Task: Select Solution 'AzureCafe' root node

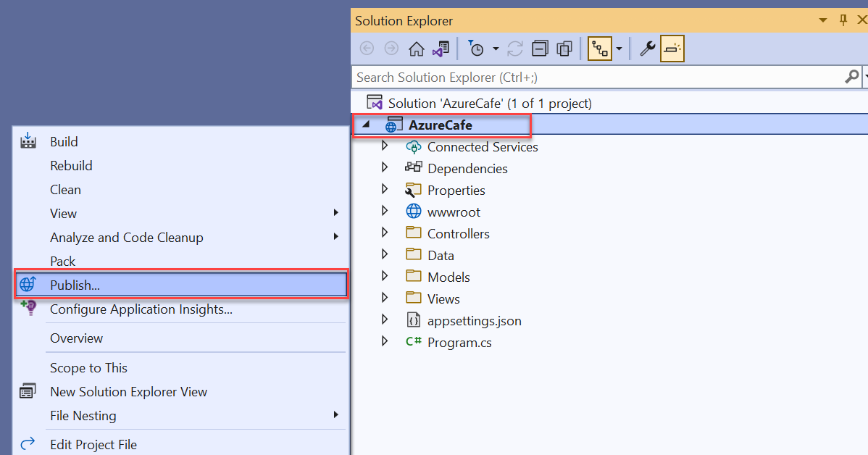Action: (x=490, y=104)
